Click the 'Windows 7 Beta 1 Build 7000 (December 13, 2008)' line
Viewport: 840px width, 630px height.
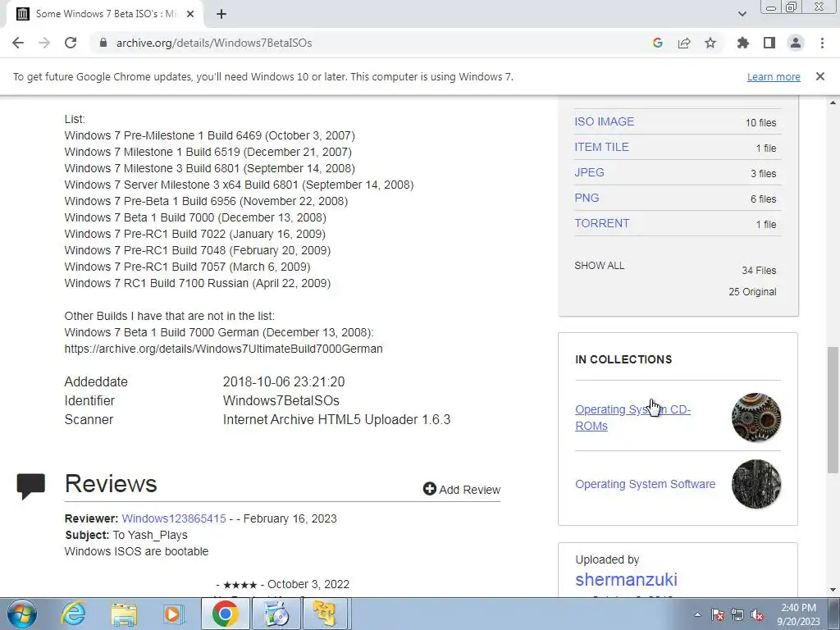point(195,217)
